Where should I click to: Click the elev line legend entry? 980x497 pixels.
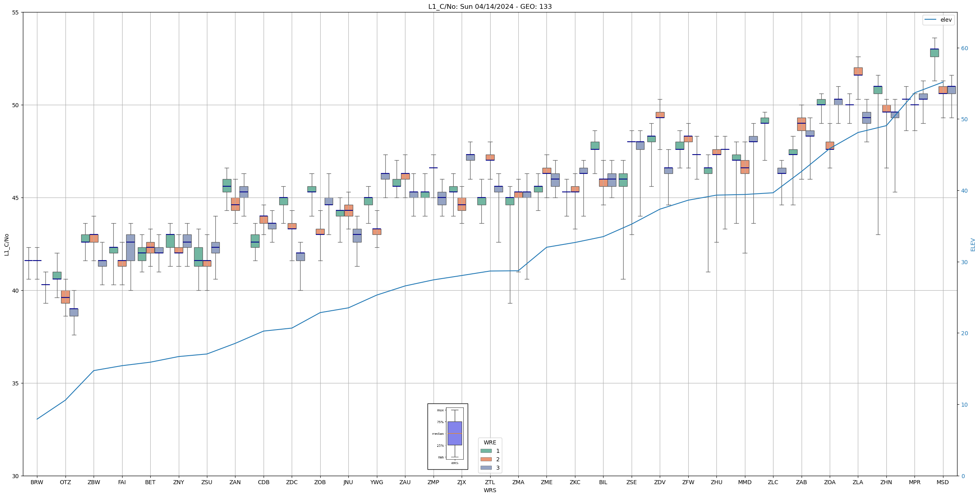[x=938, y=20]
